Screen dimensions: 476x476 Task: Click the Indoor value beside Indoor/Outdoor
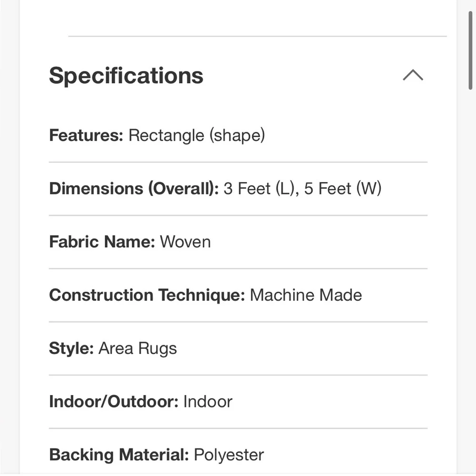[x=208, y=402]
